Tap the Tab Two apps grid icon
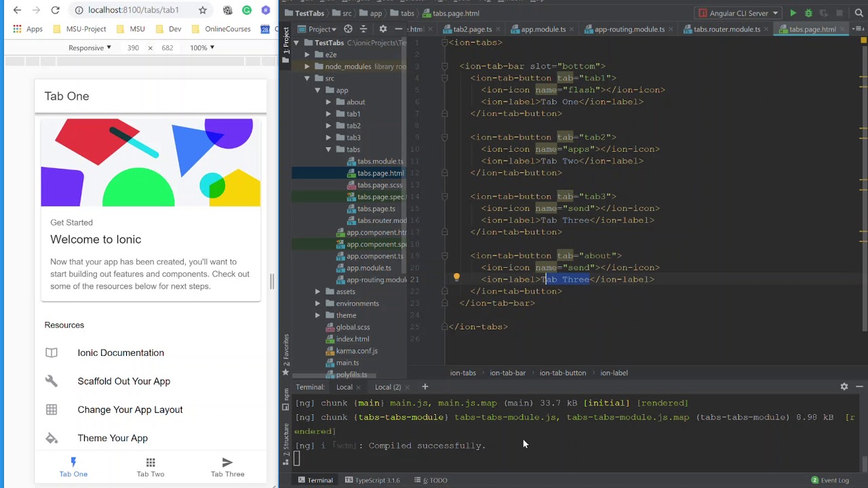Image resolution: width=868 pixels, height=488 pixels. click(151, 462)
